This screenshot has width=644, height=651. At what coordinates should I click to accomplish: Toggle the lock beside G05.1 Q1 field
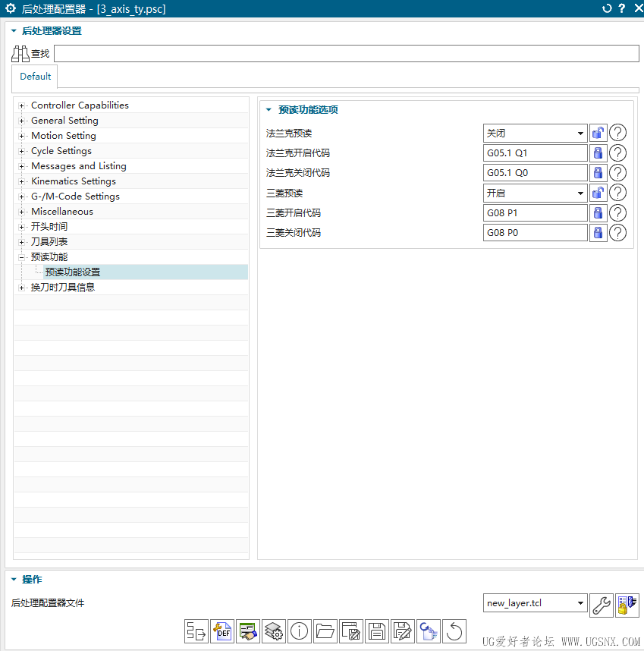(598, 153)
